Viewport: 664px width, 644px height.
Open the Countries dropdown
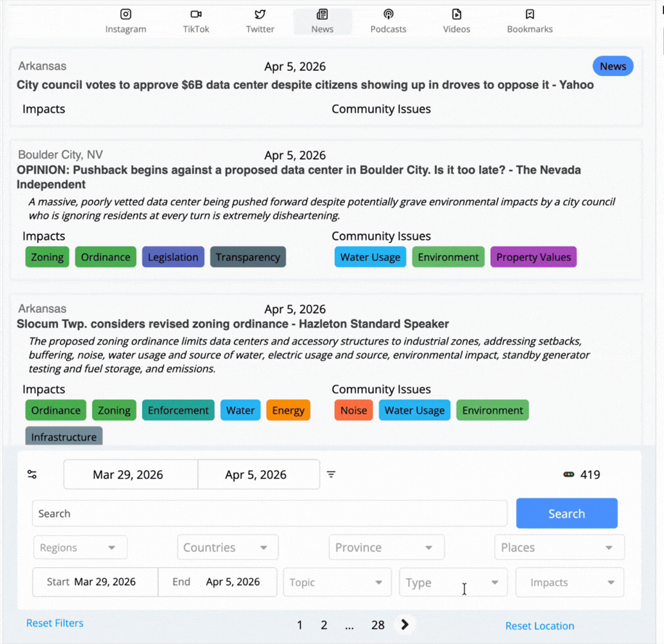click(x=227, y=548)
